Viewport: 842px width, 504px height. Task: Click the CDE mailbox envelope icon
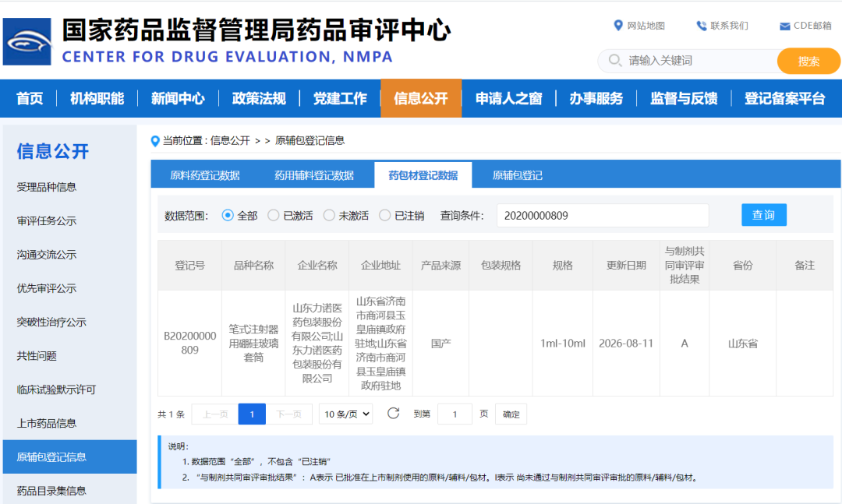[784, 26]
